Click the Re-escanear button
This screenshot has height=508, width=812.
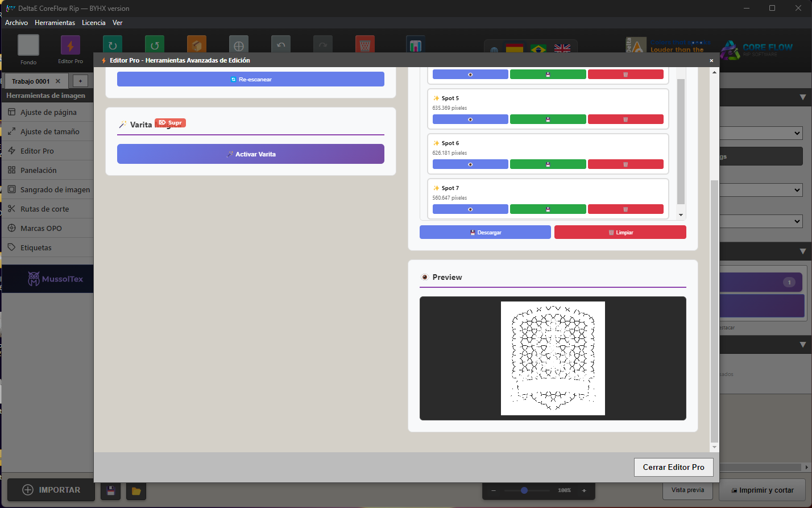pos(251,79)
